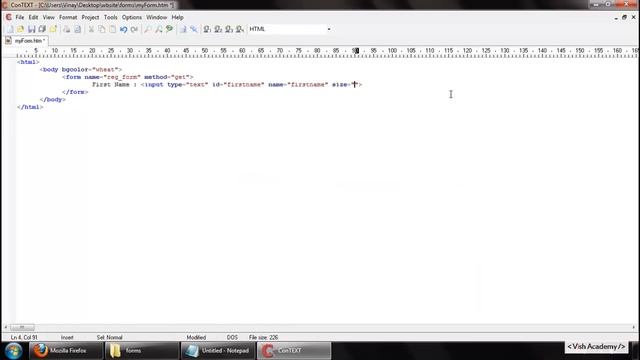Open the Help menu
Screen dimensions: 640x360
[177, 18]
